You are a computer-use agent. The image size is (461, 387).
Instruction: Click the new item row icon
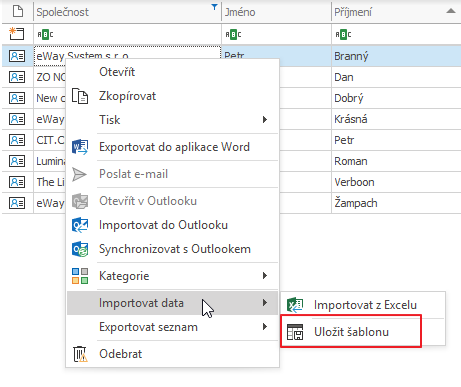[x=17, y=34]
